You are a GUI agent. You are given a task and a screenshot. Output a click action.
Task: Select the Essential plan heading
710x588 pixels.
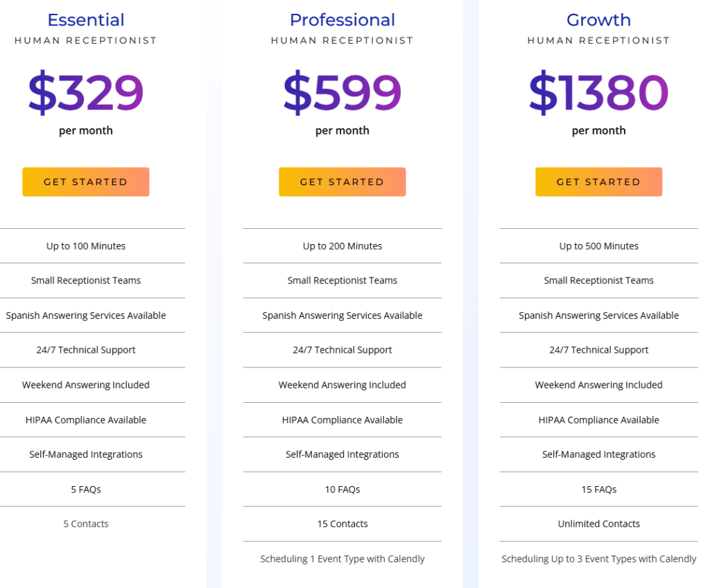85,20
